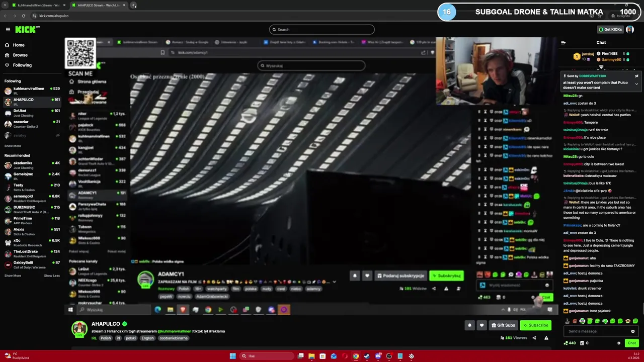Open the emote picker in message box
This screenshot has width=644, height=362.
(x=633, y=331)
